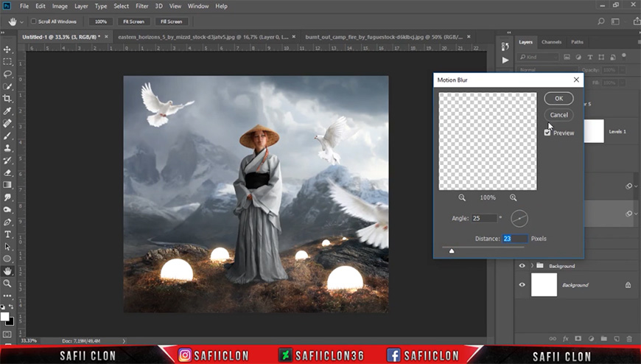Click the Angle input field

pyautogui.click(x=484, y=218)
